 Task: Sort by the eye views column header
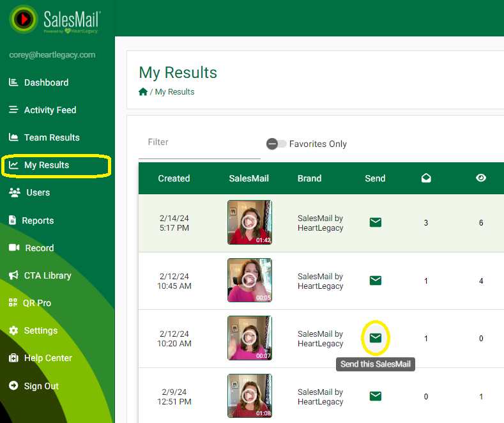point(481,178)
